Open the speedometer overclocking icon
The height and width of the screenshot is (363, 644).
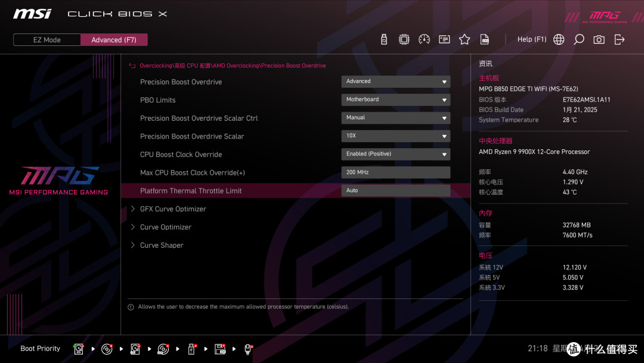(x=424, y=39)
